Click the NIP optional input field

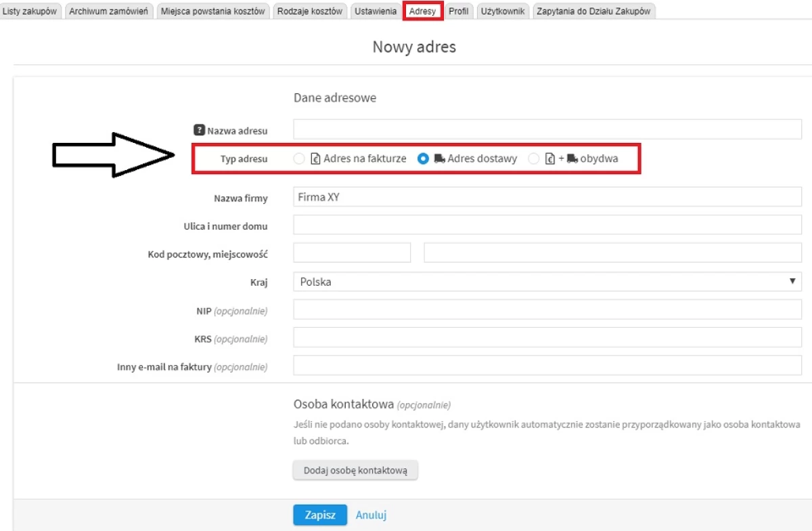[x=547, y=310]
